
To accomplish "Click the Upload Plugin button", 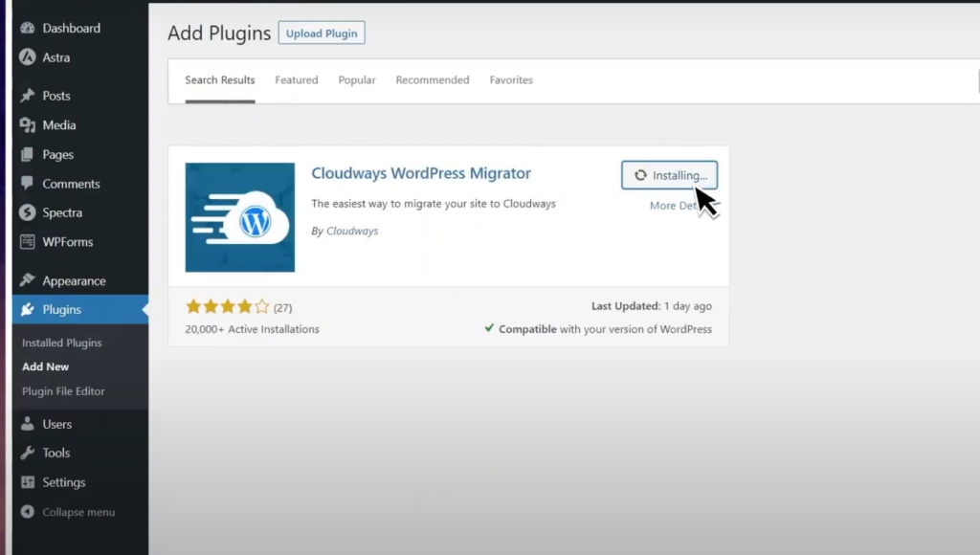I will pyautogui.click(x=322, y=33).
